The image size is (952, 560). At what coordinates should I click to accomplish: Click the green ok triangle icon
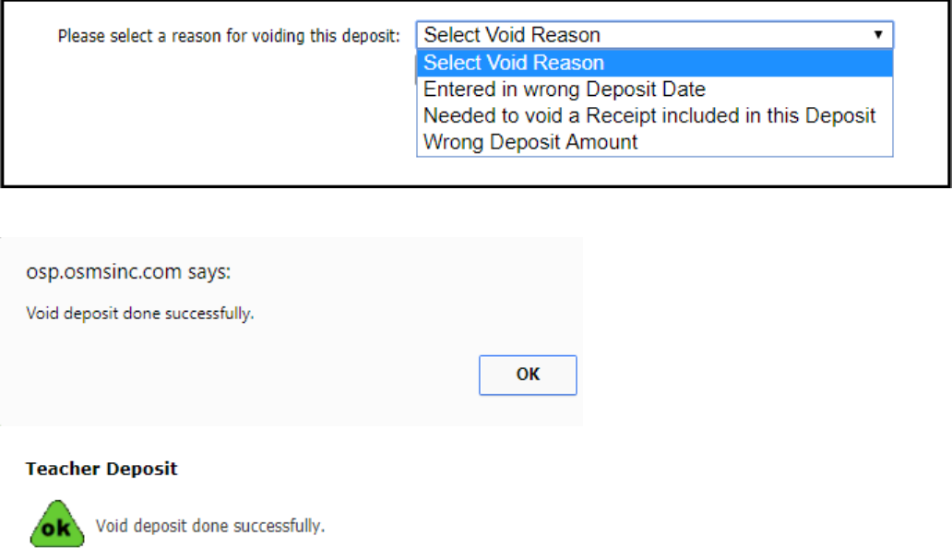pyautogui.click(x=57, y=524)
